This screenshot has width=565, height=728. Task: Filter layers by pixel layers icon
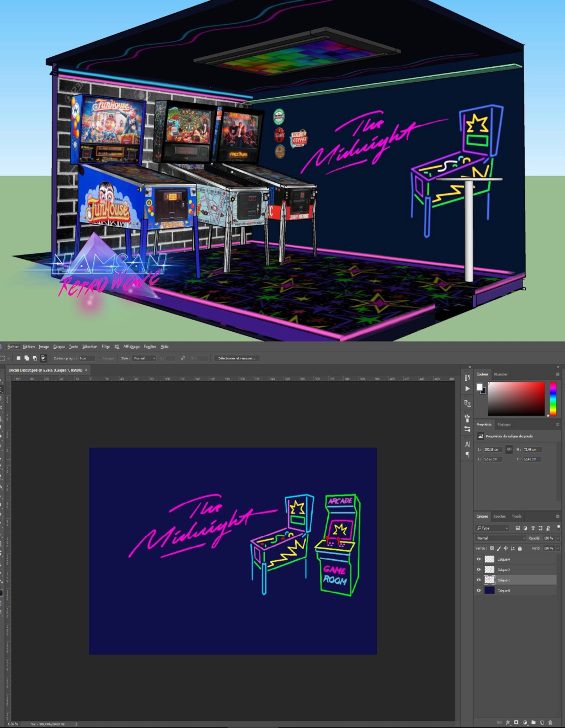click(518, 528)
